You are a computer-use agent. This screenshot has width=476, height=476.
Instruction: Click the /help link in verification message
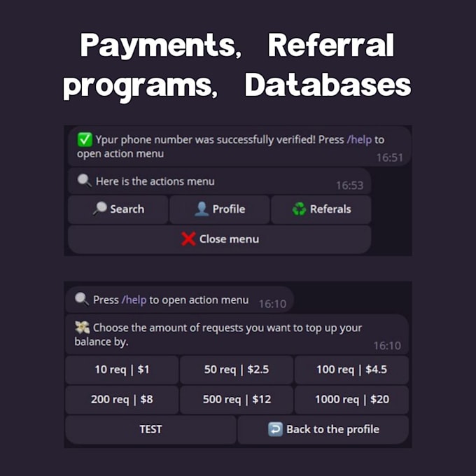[x=360, y=139]
